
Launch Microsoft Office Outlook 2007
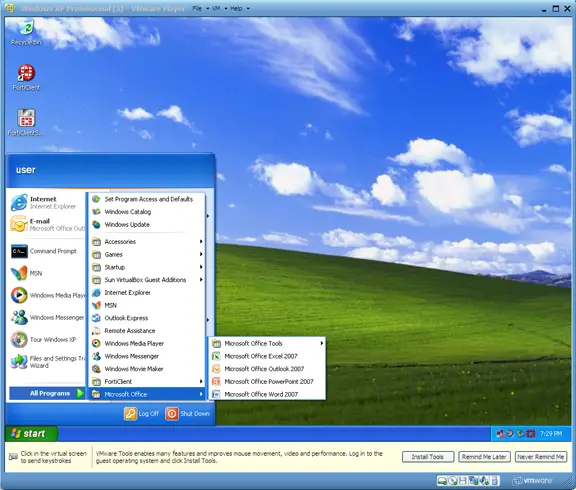(267, 369)
